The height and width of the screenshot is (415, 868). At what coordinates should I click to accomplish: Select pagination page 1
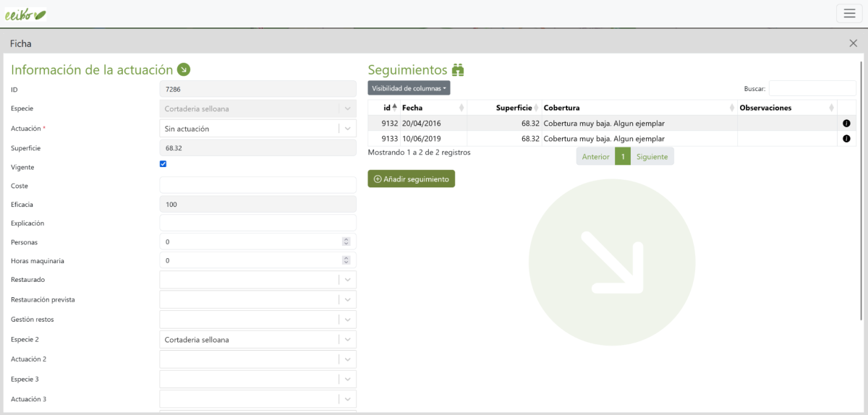[x=623, y=156]
